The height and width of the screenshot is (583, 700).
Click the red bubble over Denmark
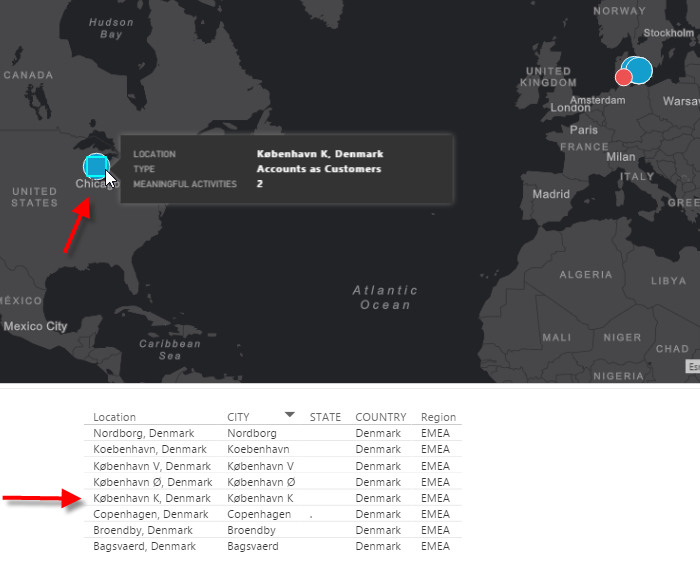[623, 77]
